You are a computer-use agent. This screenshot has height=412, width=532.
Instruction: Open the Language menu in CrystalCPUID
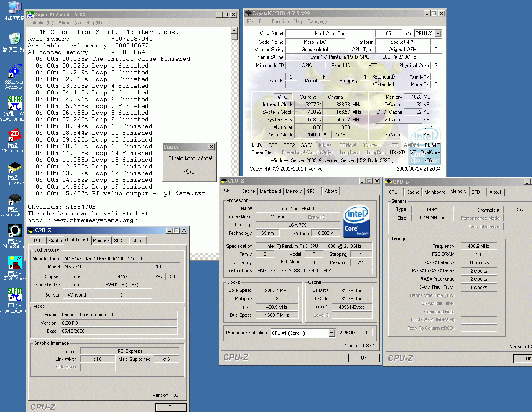318,21
